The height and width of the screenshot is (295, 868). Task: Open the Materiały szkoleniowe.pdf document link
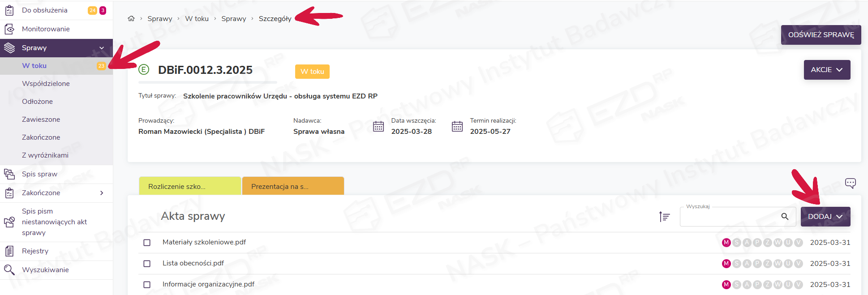click(204, 242)
